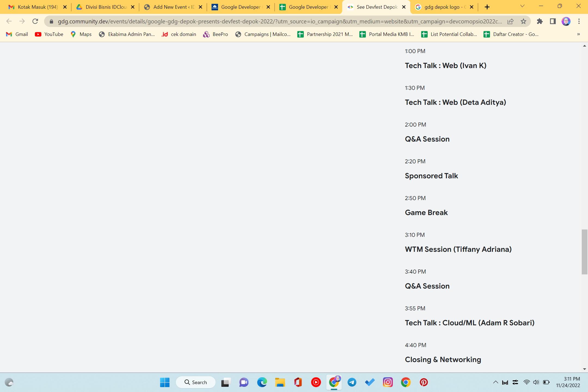Switch to Add New Event tab
Image resolution: width=588 pixels, height=392 pixels.
[174, 7]
